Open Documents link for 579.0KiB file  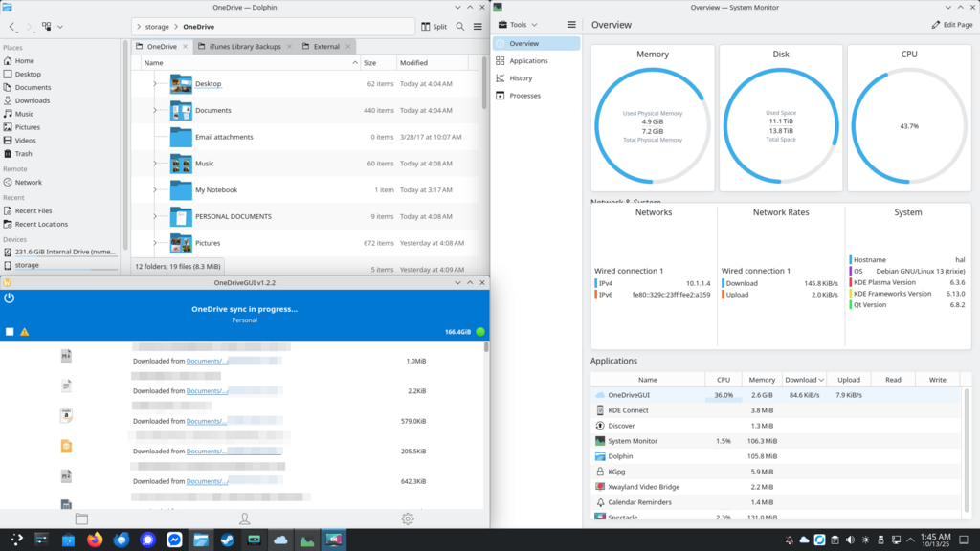tap(207, 421)
